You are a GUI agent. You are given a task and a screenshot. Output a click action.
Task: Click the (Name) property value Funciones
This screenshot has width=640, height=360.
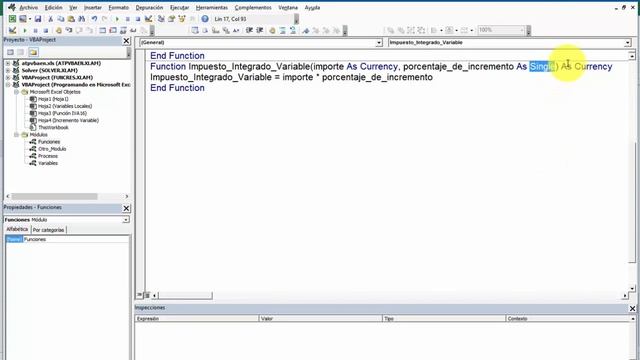point(76,239)
